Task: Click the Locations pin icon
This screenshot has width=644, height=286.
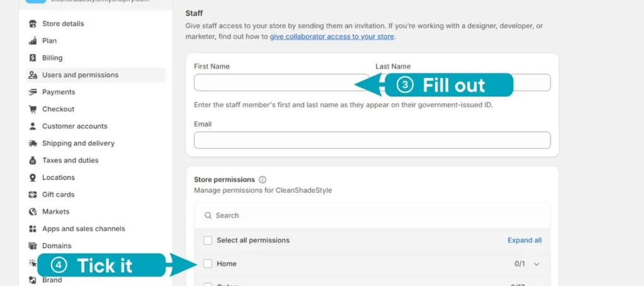Action: (x=33, y=178)
